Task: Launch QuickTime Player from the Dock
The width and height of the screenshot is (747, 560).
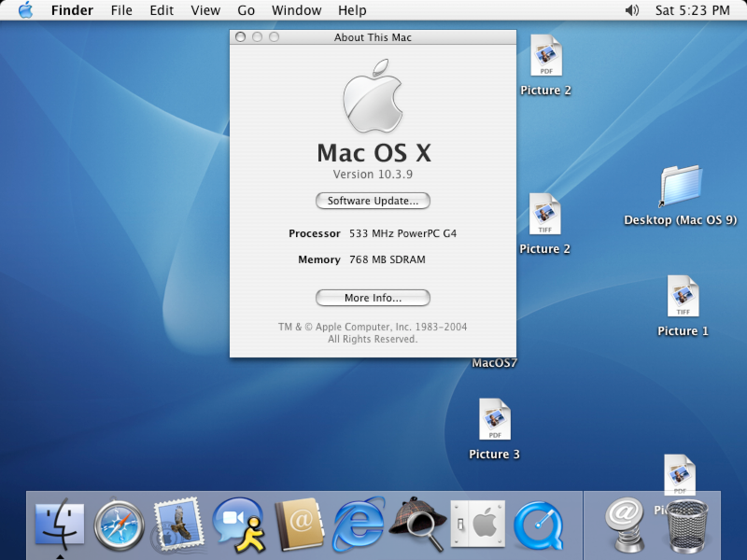Action: [539, 525]
